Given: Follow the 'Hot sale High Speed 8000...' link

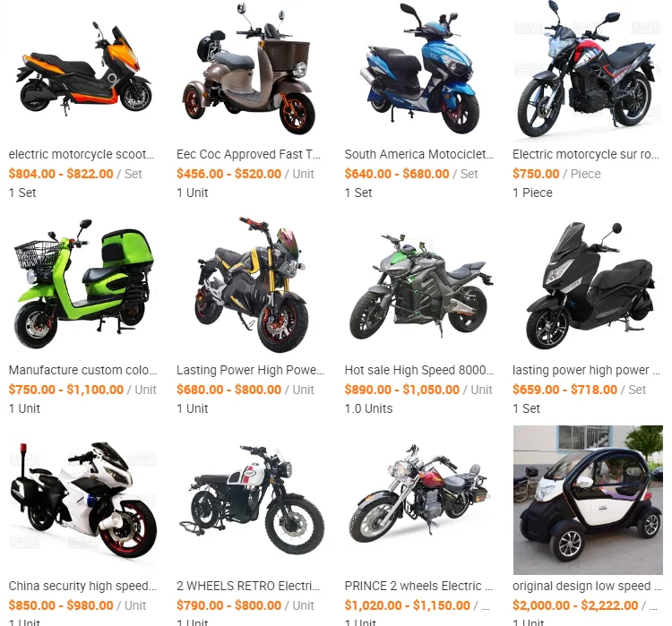Looking at the screenshot, I should pyautogui.click(x=419, y=370).
